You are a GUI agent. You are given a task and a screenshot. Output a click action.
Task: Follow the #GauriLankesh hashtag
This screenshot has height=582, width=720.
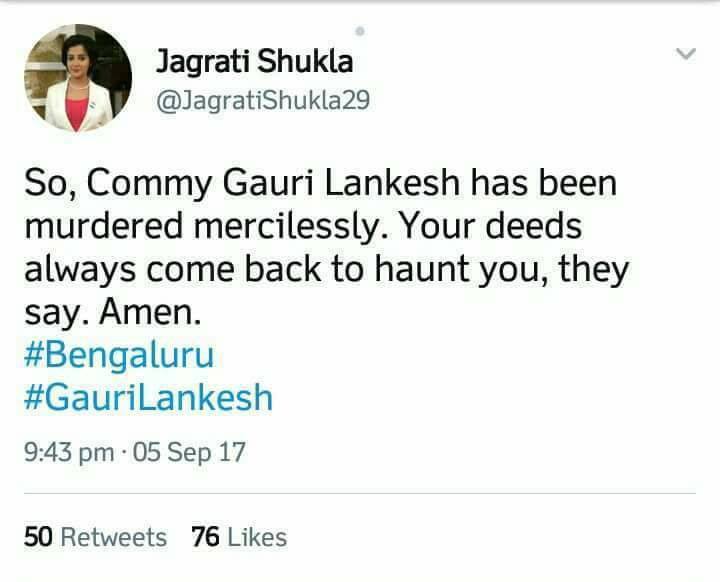tap(148, 397)
